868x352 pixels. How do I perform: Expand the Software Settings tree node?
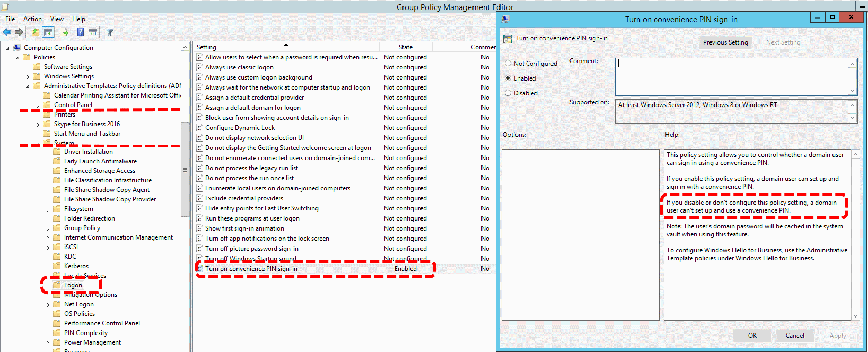pyautogui.click(x=28, y=67)
